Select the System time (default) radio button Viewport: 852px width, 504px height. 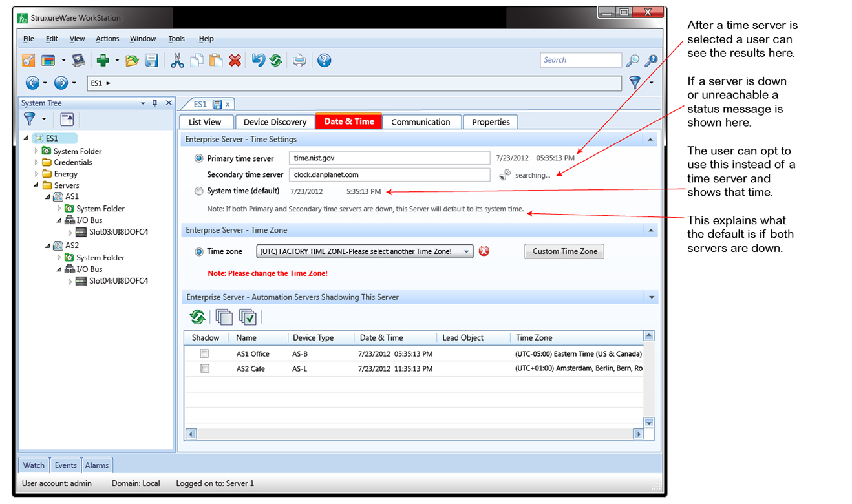tap(198, 191)
